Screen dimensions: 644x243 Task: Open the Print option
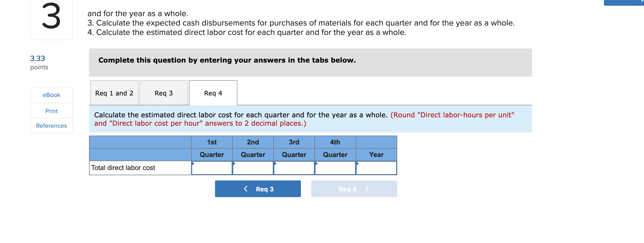(x=51, y=111)
